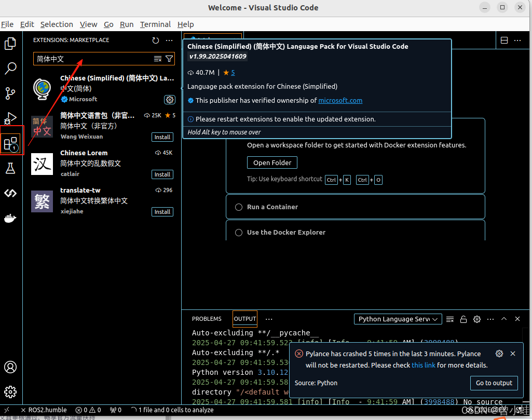Screen dimensions: 532x420
Task: Install the Chinese Lorem extension
Action: coord(162,174)
